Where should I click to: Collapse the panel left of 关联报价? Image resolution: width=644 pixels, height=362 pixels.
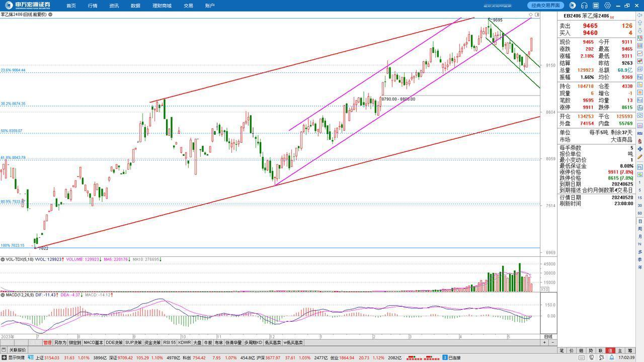click(4, 350)
